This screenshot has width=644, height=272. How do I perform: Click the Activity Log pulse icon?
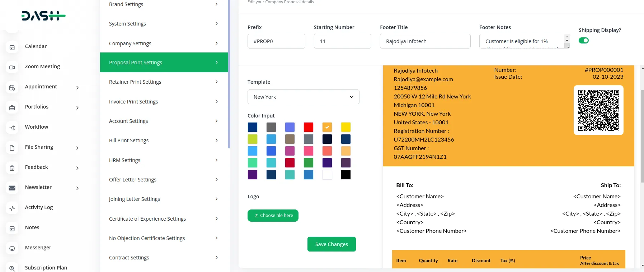12,208
